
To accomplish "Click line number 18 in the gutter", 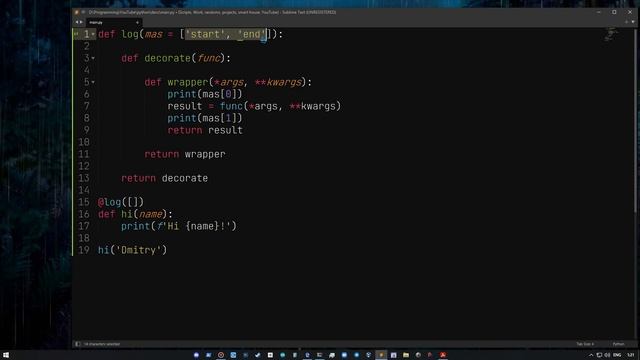I will [x=84, y=238].
